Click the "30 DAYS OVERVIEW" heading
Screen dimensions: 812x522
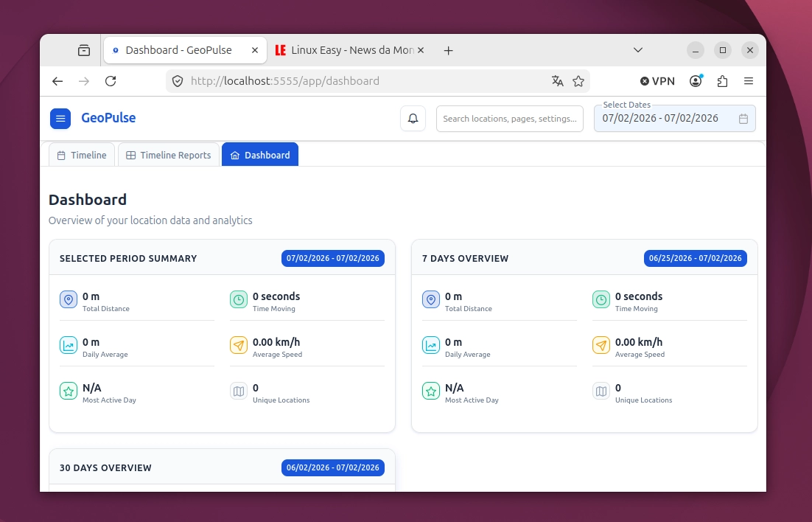105,467
